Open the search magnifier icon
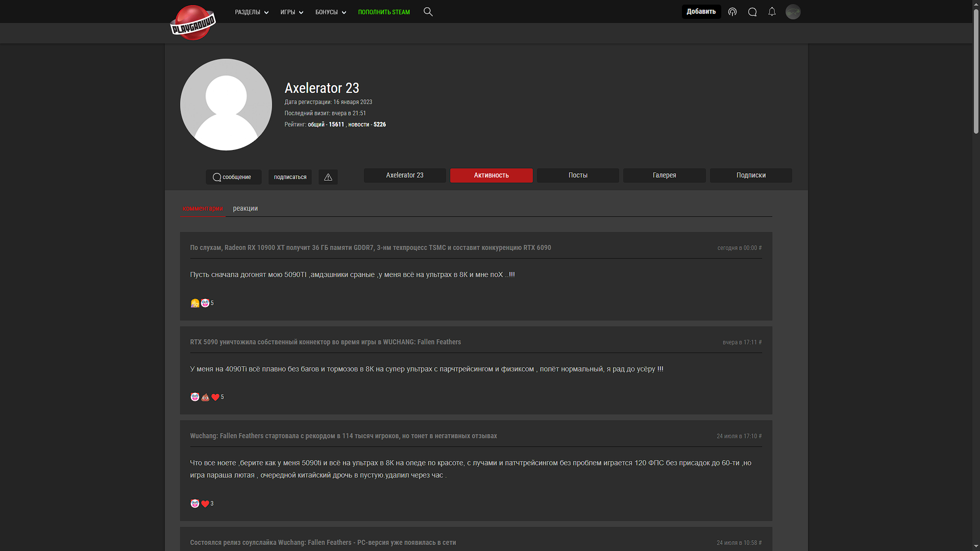Viewport: 980px width, 551px height. coord(428,12)
